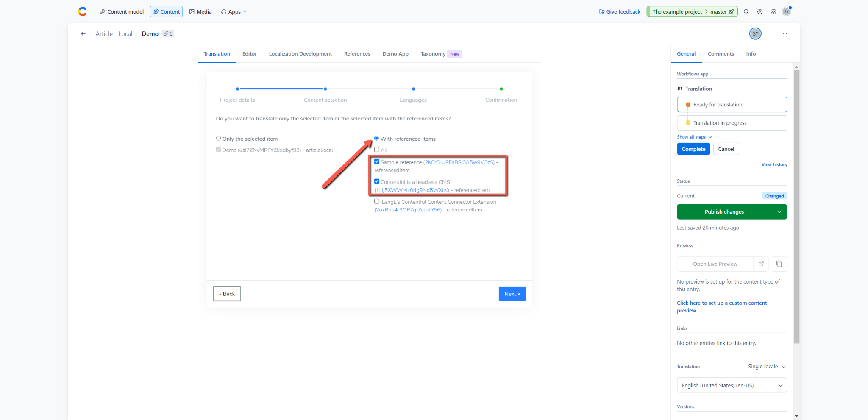Click the back arrow next to Article - Local
This screenshot has height=420, width=868.
pos(83,34)
